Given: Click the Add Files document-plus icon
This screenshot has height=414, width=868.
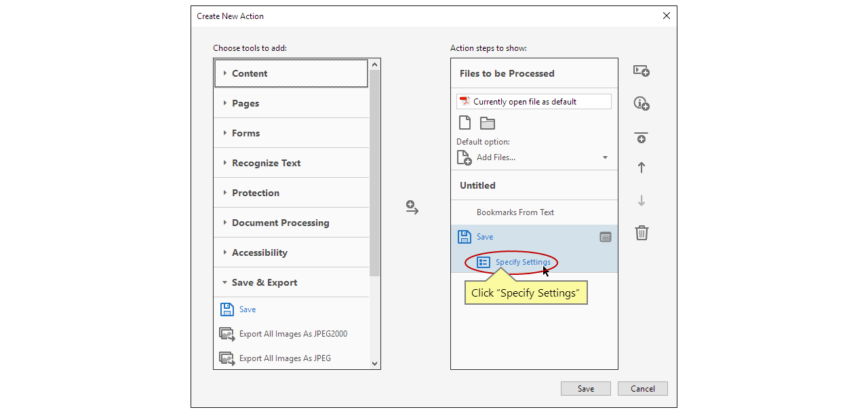Looking at the screenshot, I should coord(465,157).
